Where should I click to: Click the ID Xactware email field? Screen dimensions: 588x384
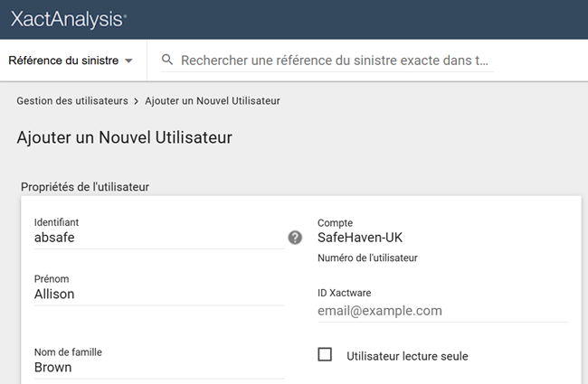coord(441,311)
